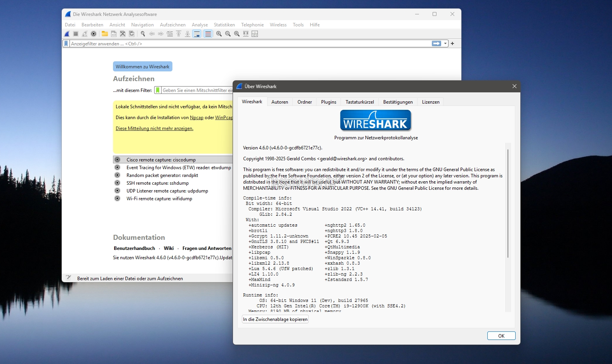Open a capture file via folder icon
The width and height of the screenshot is (612, 364).
point(105,34)
